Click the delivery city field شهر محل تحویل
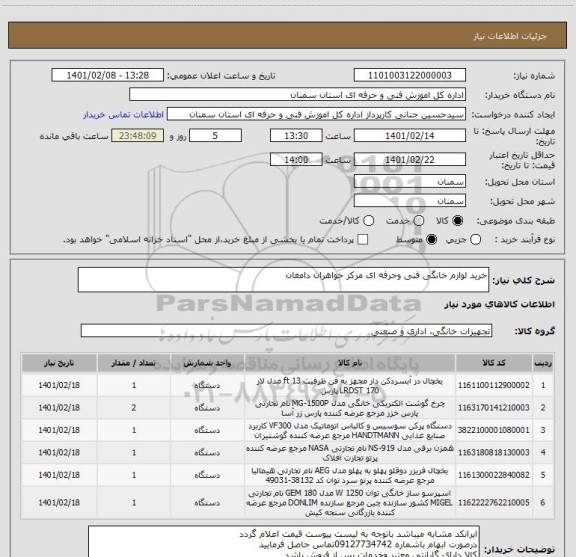The image size is (576, 557). 410,201
